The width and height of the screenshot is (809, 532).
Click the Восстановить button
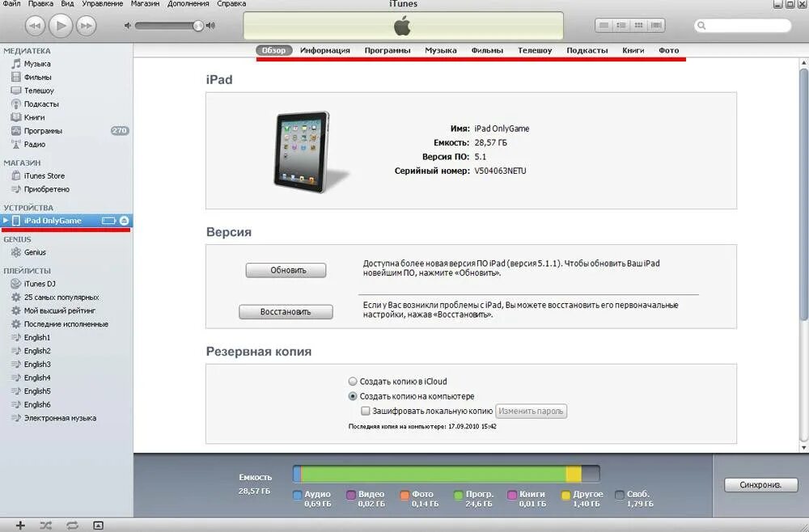286,312
